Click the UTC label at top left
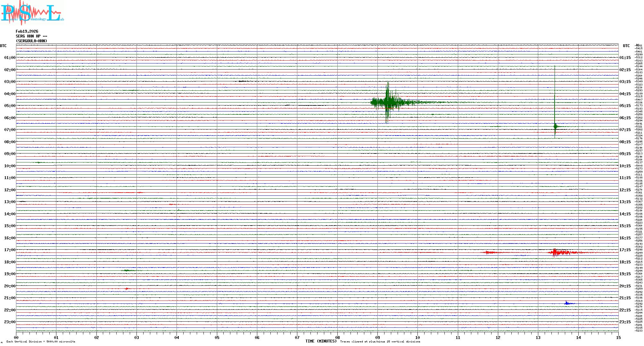The image size is (644, 346). [x=3, y=46]
